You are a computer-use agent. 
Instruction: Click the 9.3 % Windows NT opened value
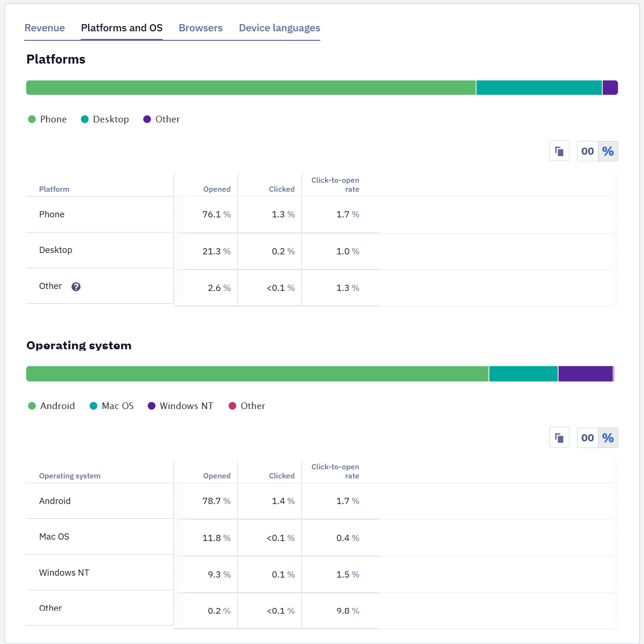219,575
